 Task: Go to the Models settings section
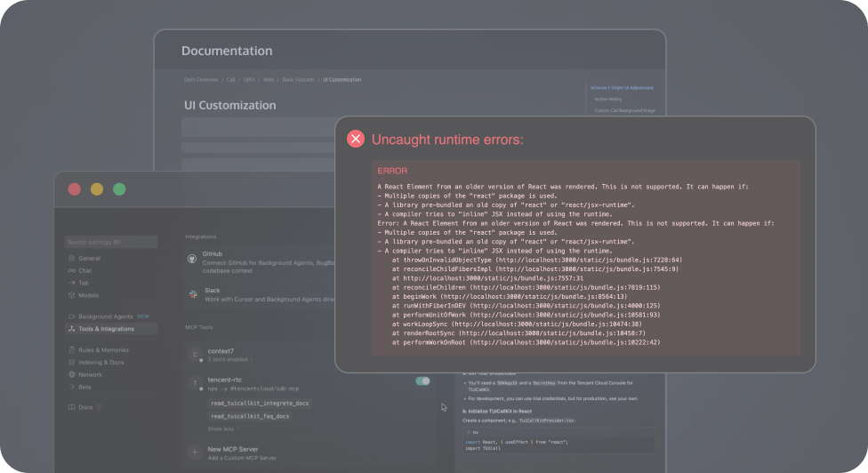pos(87,295)
